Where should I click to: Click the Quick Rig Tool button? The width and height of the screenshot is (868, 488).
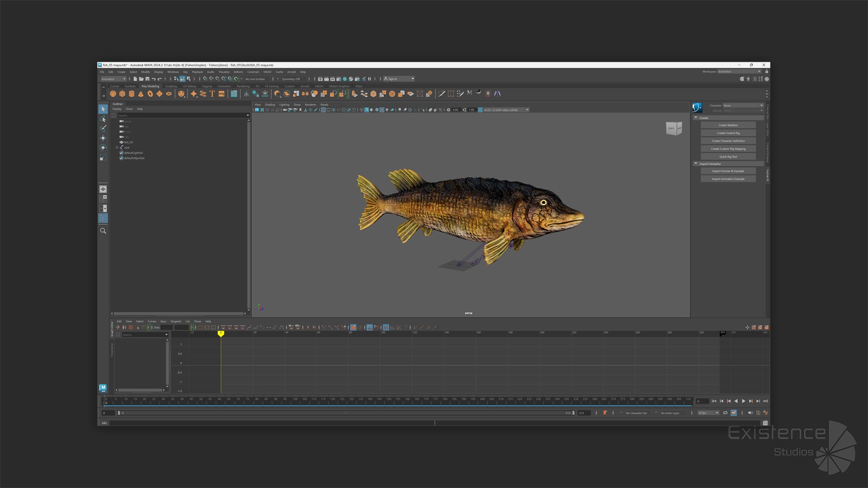tap(728, 157)
